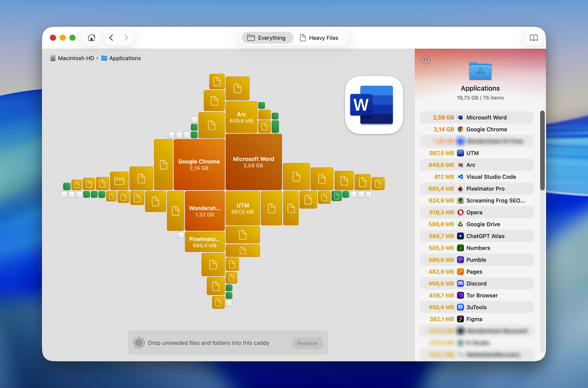Select '3uTools' in the list
The width and height of the screenshot is (588, 388).
coord(477,307)
